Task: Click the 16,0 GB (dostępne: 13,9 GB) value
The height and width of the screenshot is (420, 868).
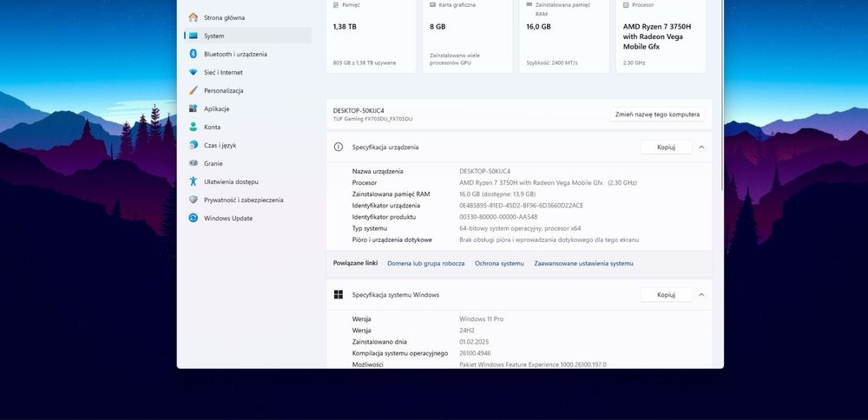Action: point(497,194)
